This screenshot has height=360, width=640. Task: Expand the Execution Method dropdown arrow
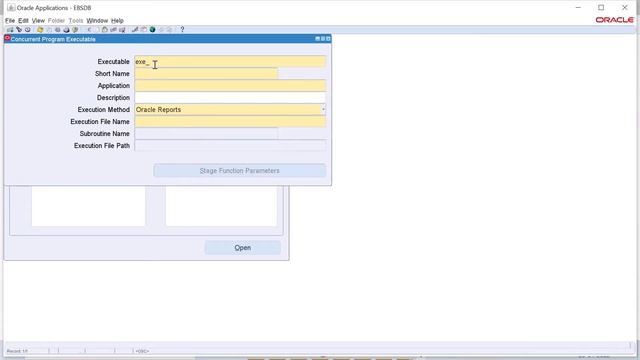point(323,109)
